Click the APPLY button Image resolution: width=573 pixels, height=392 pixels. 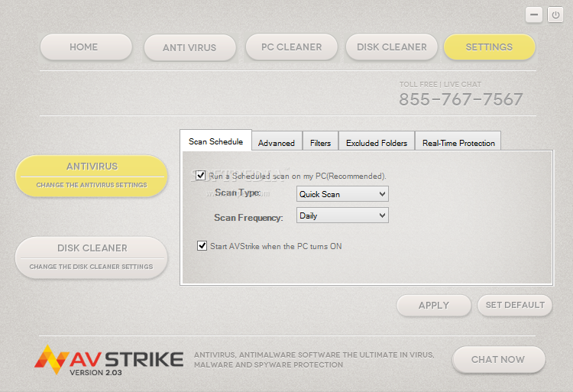click(434, 306)
